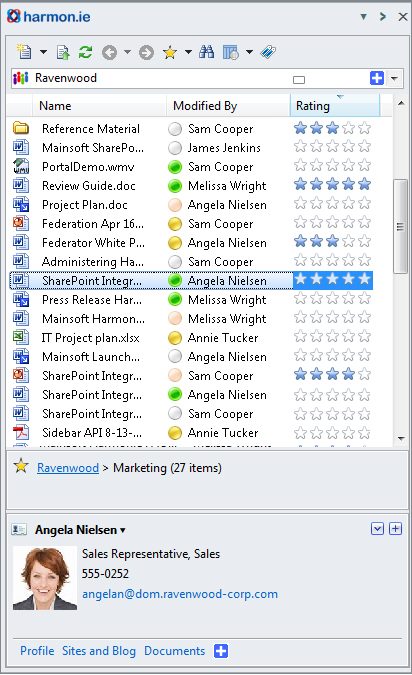Click the contact card icon beside Angela Nielsen
Image resolution: width=412 pixels, height=675 pixels.
19,529
